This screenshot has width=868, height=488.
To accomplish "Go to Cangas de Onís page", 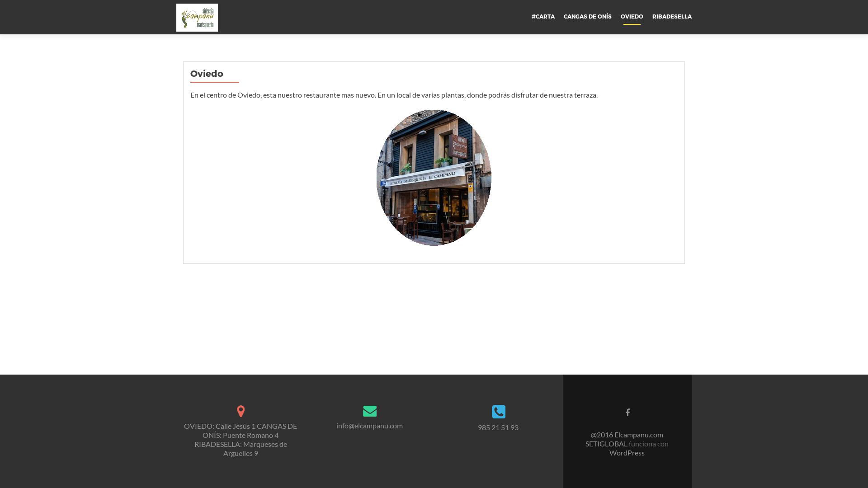I will point(587,17).
